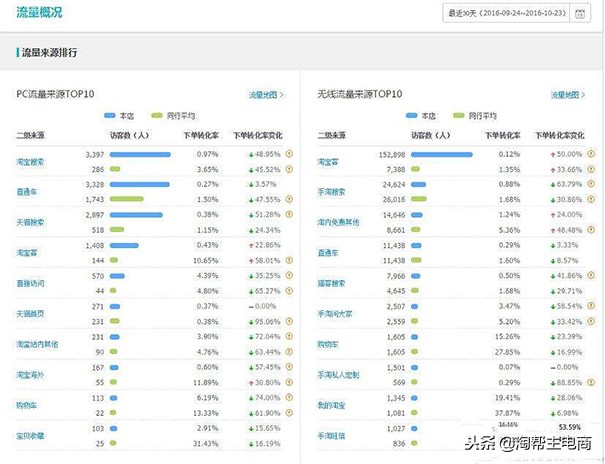Select the 31.43% conversion rate value
Screen dimensions: 605x464
[206, 444]
